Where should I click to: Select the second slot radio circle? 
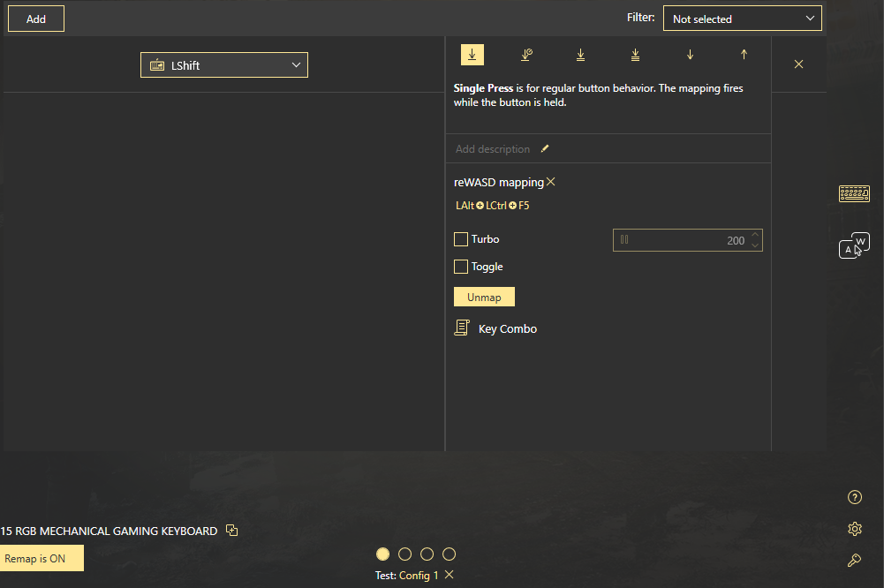point(405,554)
